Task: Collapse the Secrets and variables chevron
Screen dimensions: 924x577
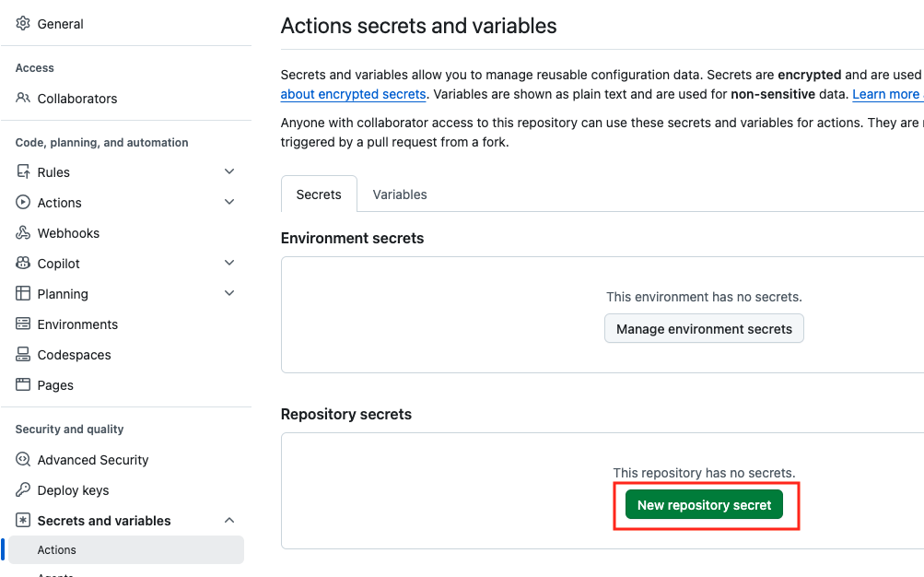Action: point(229,521)
